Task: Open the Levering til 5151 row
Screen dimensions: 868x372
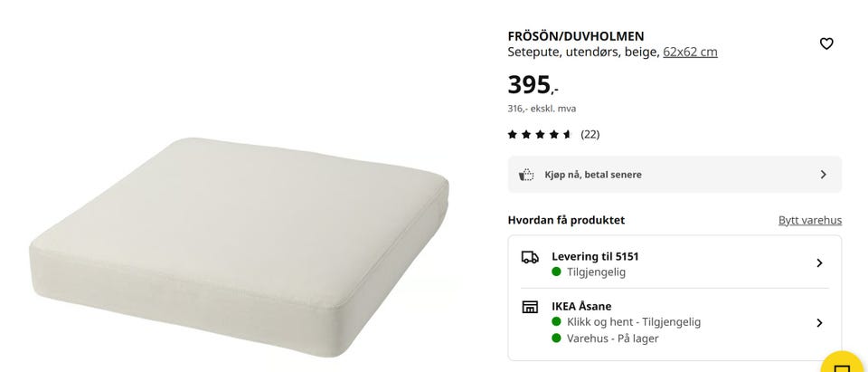Action: point(675,264)
